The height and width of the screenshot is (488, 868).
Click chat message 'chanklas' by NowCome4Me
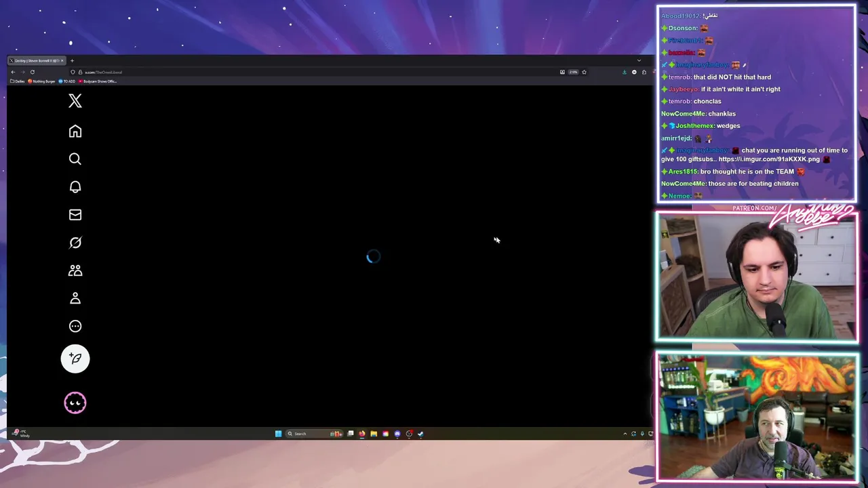[722, 113]
